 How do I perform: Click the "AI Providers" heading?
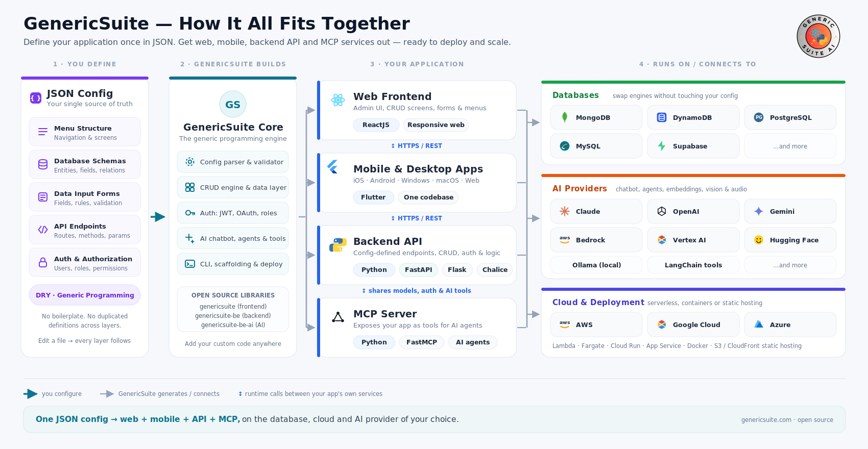point(580,188)
